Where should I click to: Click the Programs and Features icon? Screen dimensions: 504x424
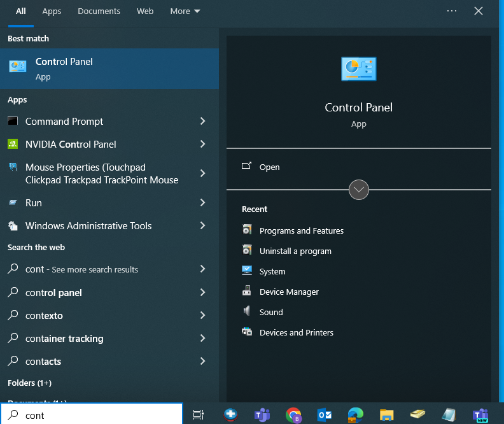247,230
